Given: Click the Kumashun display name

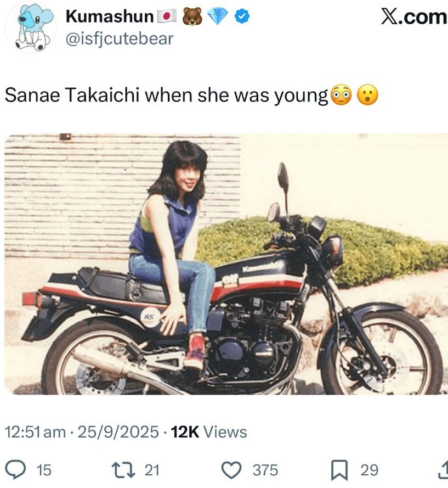Looking at the screenshot, I should [x=110, y=17].
